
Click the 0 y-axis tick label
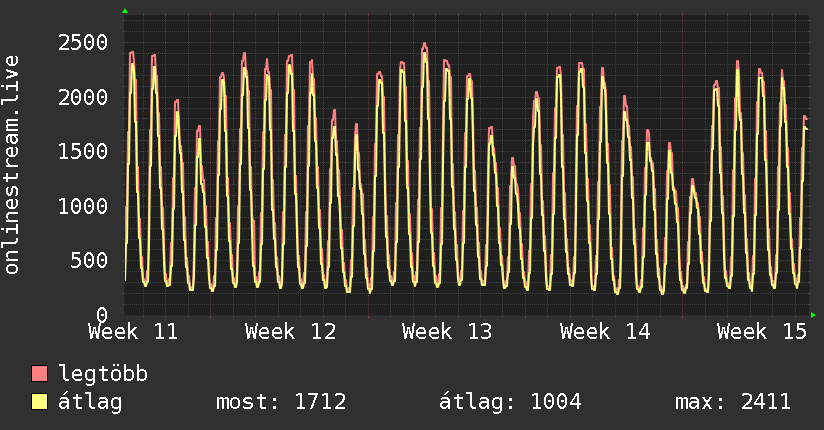(102, 314)
